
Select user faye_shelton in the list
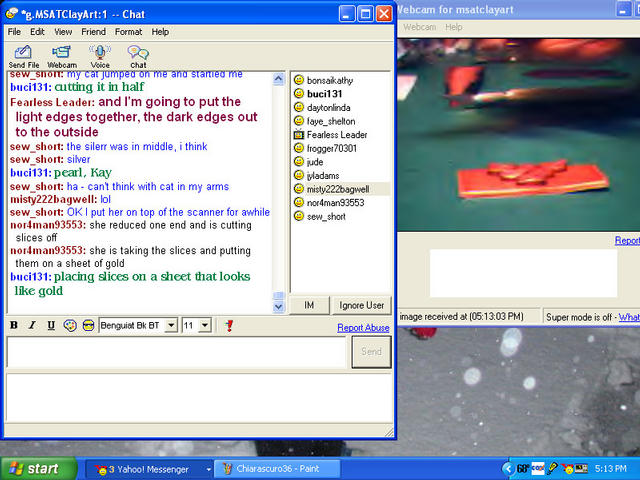[x=331, y=121]
